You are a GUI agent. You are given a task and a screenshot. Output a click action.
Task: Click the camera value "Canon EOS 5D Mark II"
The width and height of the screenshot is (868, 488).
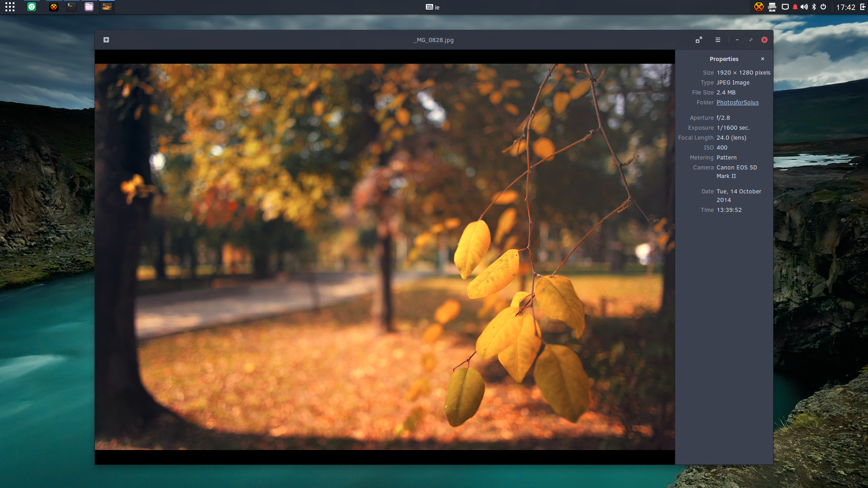pyautogui.click(x=736, y=172)
